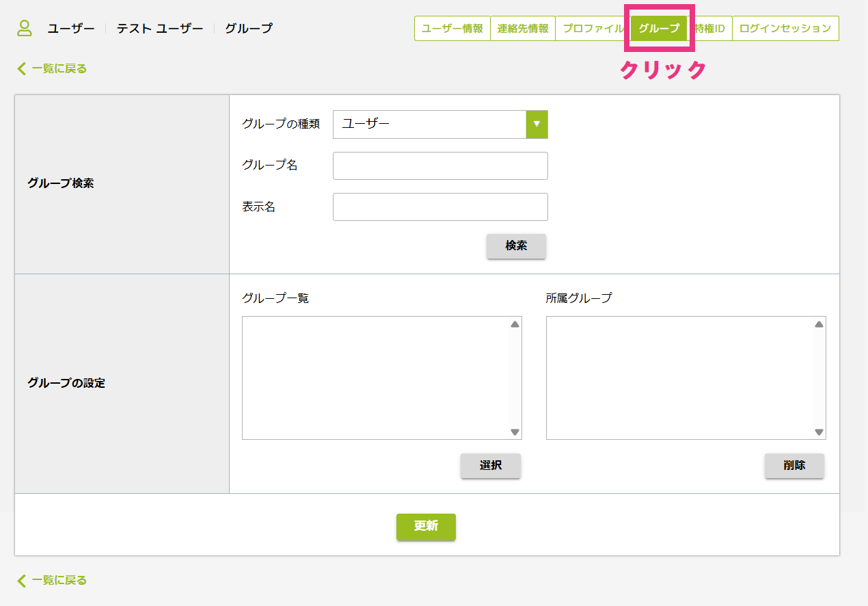Click the 選択 button
This screenshot has width=868, height=606.
point(491,466)
